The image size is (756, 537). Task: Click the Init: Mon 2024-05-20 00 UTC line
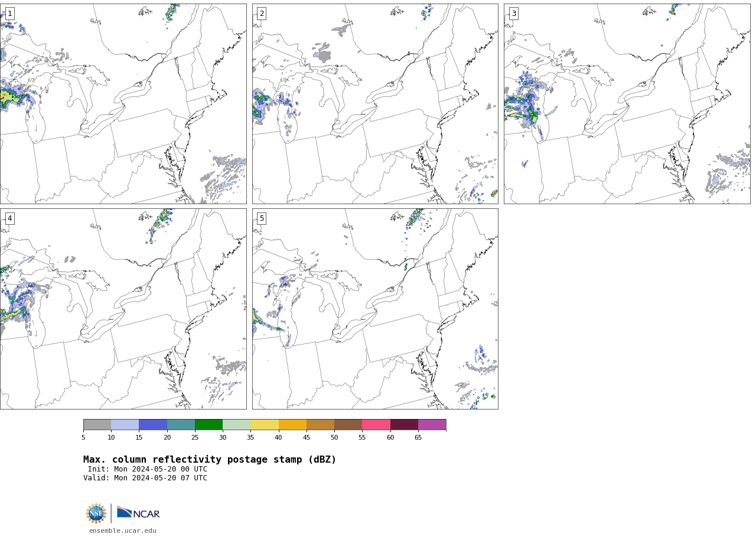pyautogui.click(x=148, y=470)
